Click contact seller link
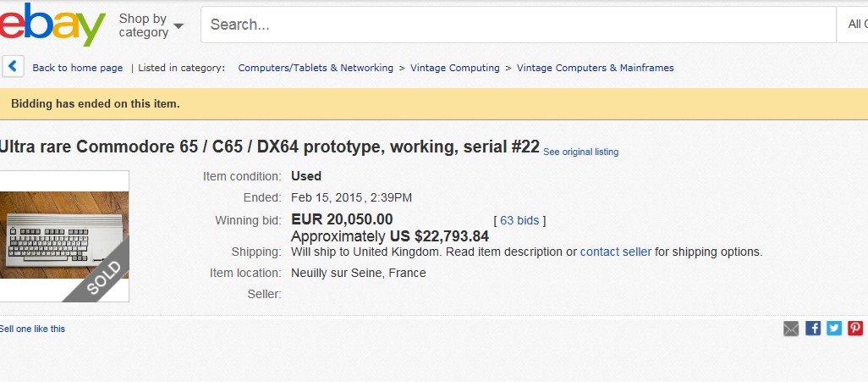868x382 pixels. (x=615, y=252)
